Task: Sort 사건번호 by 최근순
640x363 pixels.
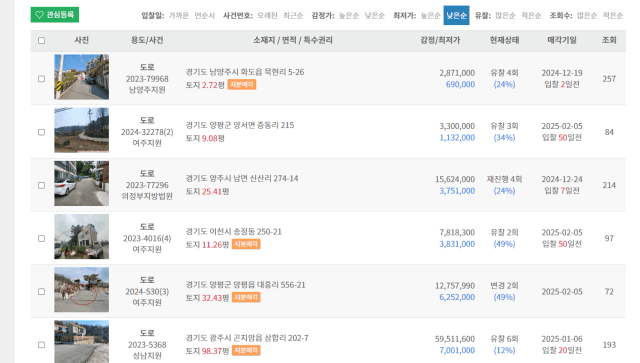Action: click(293, 16)
